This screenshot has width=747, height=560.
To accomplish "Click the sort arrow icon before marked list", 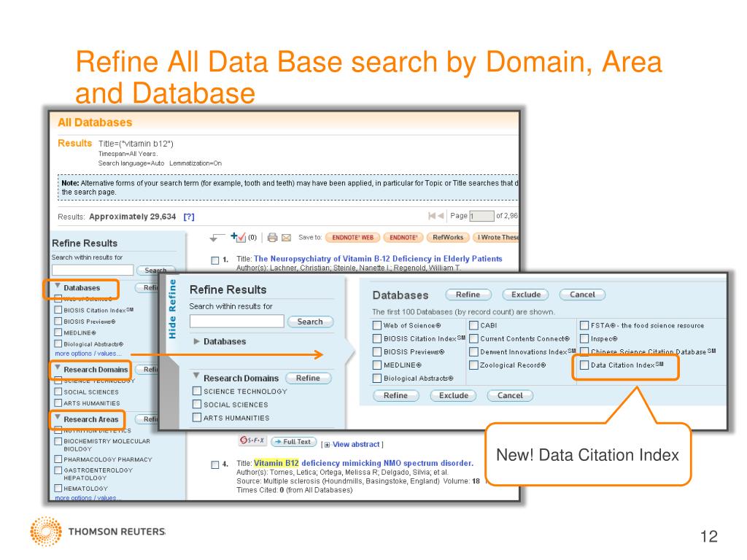I will [216, 237].
